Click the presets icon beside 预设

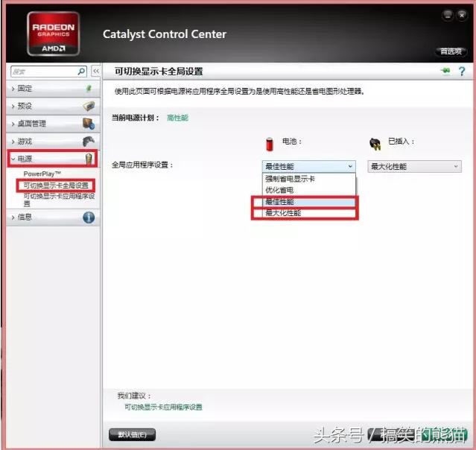89,106
